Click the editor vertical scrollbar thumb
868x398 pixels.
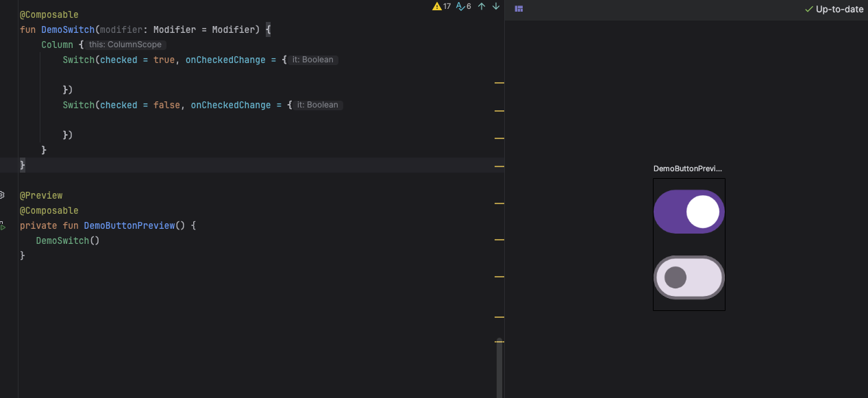point(499,369)
